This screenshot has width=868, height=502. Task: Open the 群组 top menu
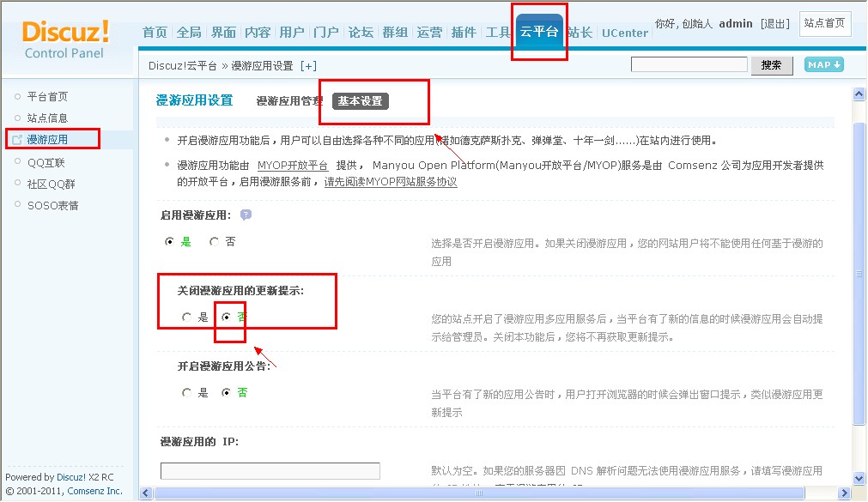(x=395, y=33)
